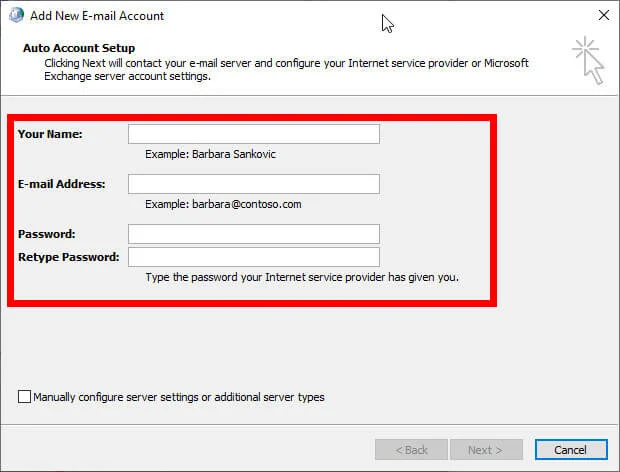Click the Cancel button

(x=571, y=449)
